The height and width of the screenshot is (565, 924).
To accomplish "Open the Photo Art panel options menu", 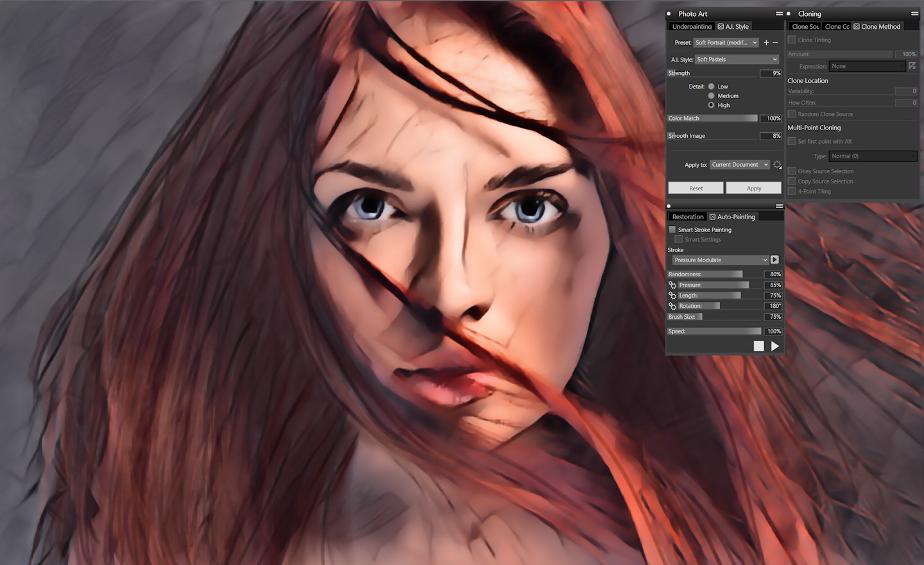I will click(778, 13).
